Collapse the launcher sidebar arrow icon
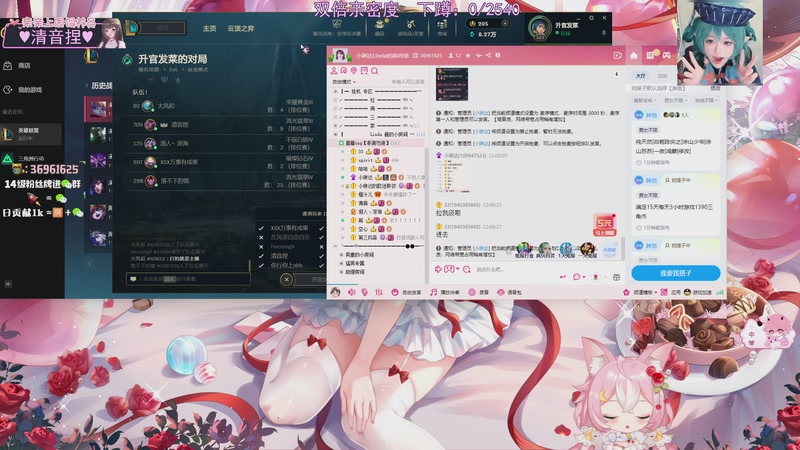800x450 pixels. point(8,284)
